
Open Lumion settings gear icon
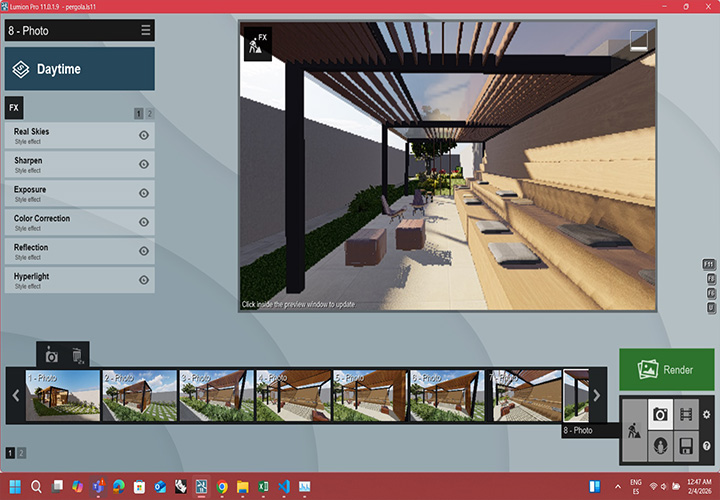(x=707, y=415)
